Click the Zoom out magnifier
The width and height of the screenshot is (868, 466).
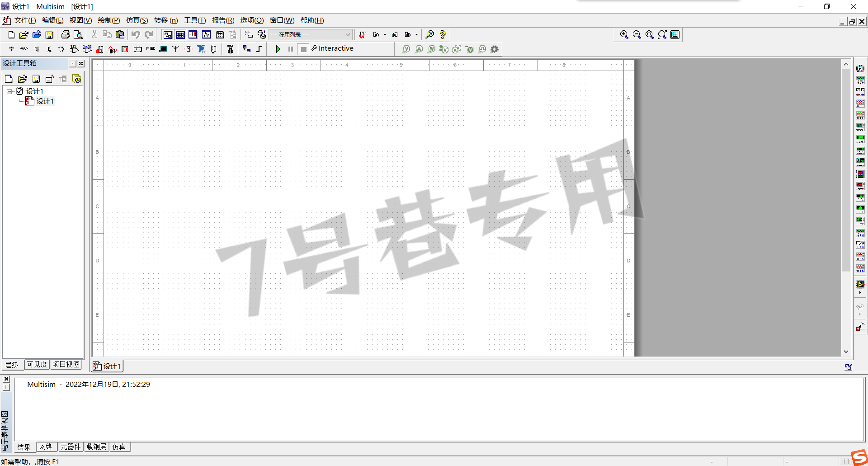point(637,35)
